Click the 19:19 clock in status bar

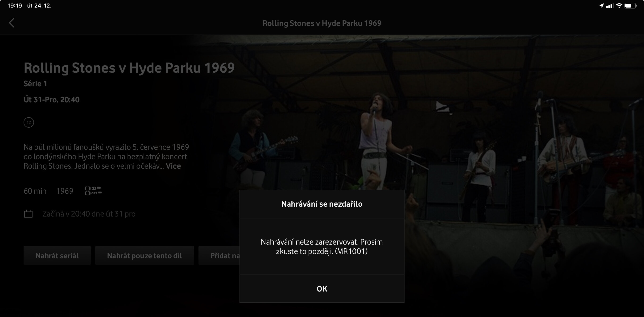[15, 5]
